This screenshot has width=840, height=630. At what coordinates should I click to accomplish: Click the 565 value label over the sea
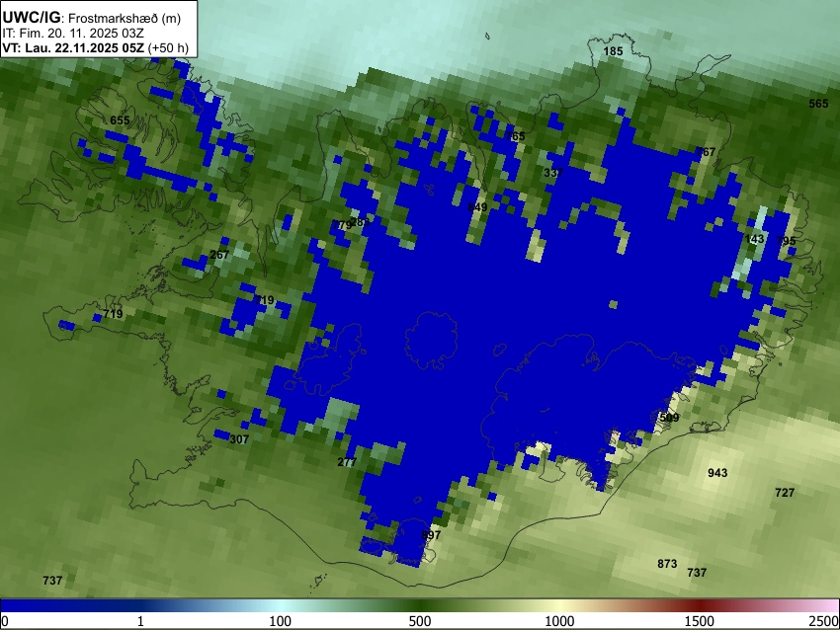[818, 104]
